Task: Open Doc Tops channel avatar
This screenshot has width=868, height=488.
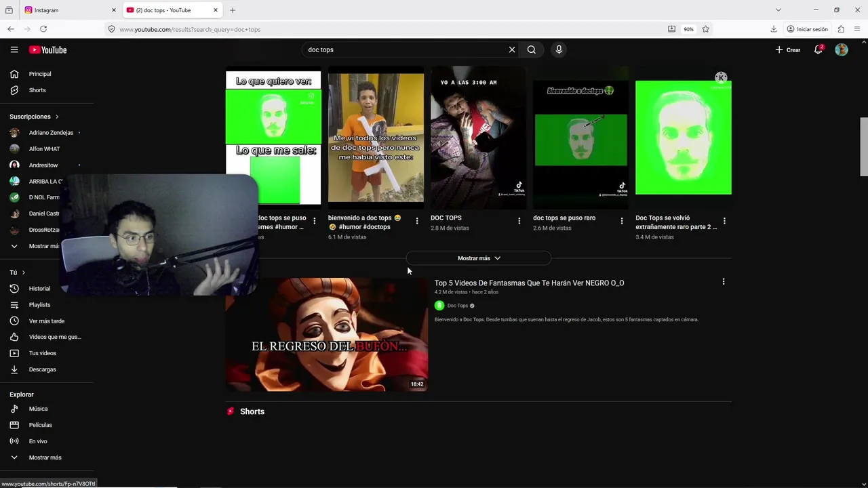Action: pos(439,306)
